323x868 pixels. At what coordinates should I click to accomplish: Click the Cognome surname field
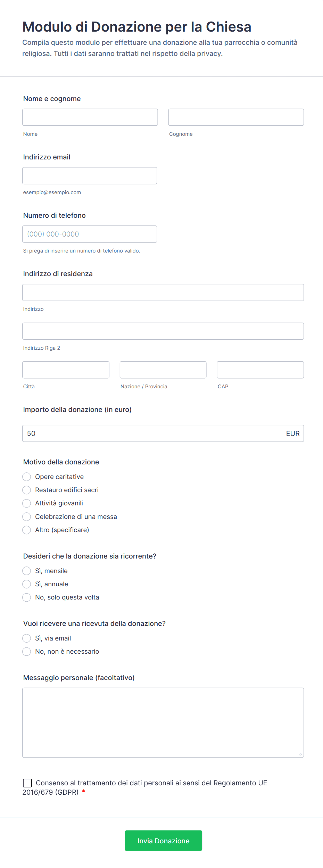(236, 117)
